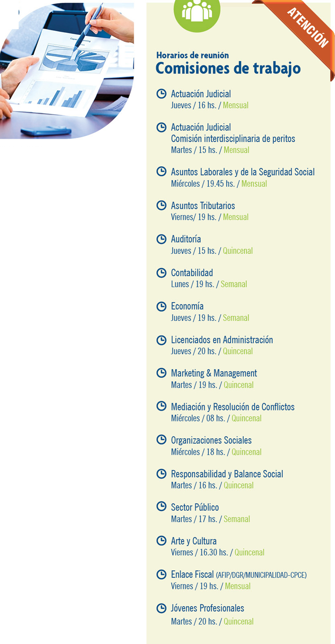Open Asuntos Laborales y de la Seguridad Social
This screenshot has width=335, height=644.
243,172
